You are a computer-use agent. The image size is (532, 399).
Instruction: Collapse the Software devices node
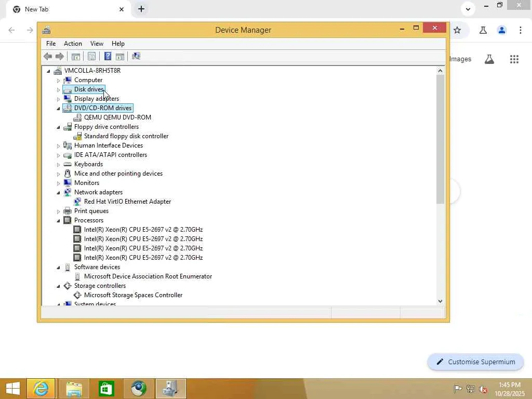tap(58, 268)
